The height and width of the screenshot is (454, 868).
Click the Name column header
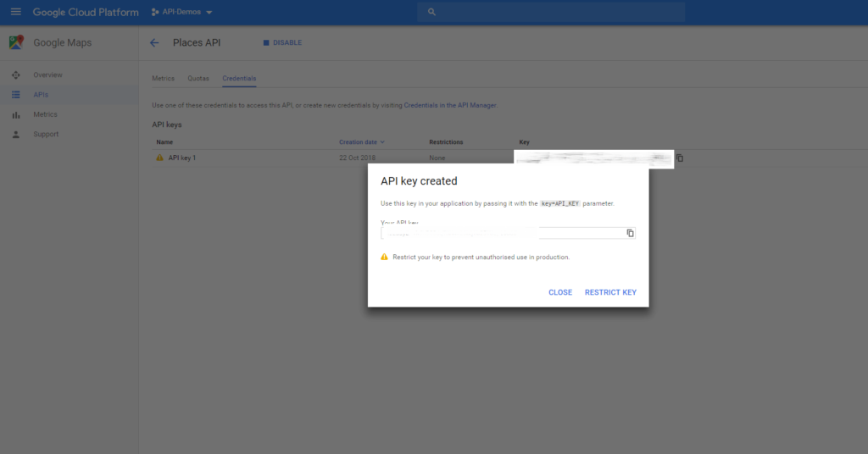pyautogui.click(x=164, y=142)
